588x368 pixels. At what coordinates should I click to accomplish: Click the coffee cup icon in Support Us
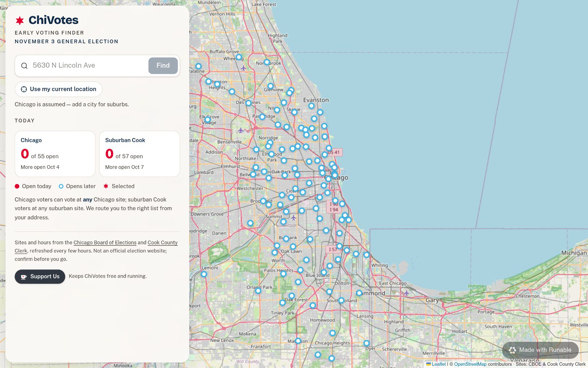tap(24, 277)
